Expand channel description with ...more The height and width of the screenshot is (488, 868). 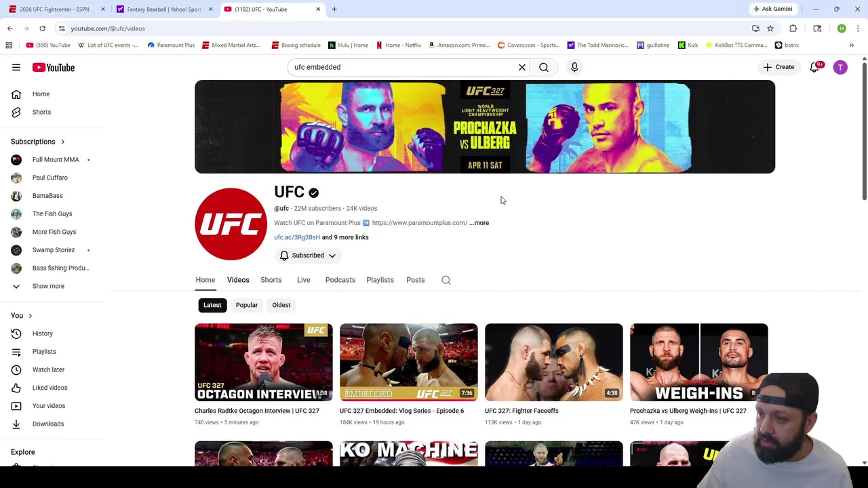tap(479, 223)
